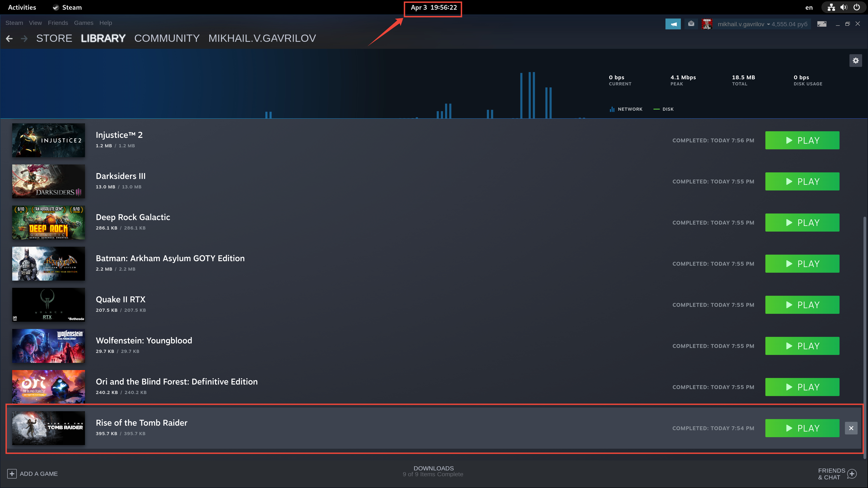Remove Rise of the Tomb Raider from list
The width and height of the screenshot is (868, 488).
(851, 428)
